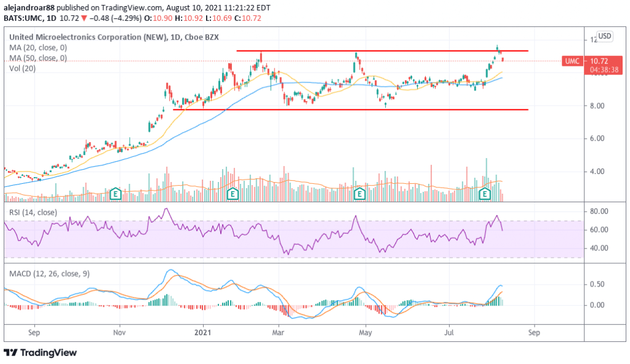630x364 pixels.
Task: Click the −0.48 (−4.29%) change value
Action: point(115,18)
